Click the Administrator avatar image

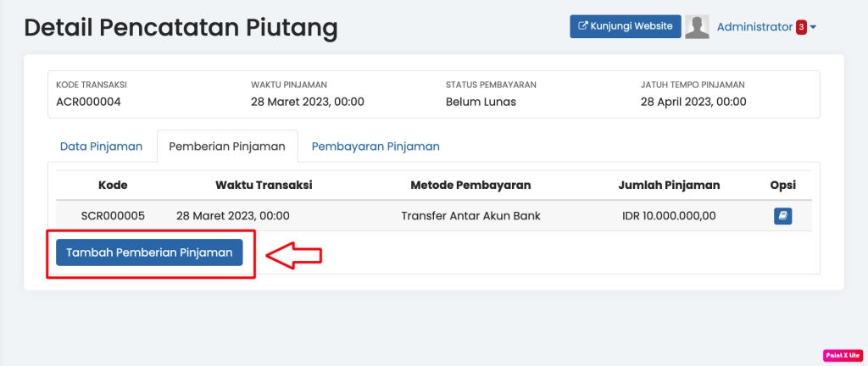[697, 26]
